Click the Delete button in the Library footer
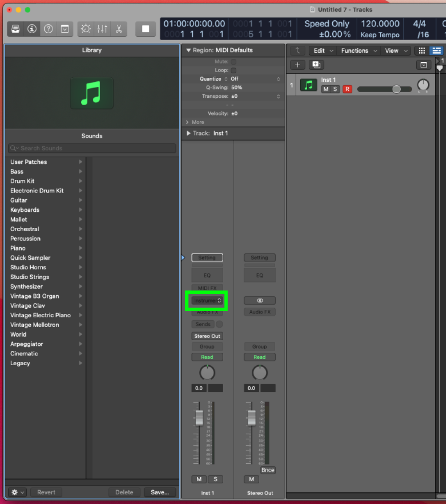This screenshot has height=504, width=446. coord(124,492)
